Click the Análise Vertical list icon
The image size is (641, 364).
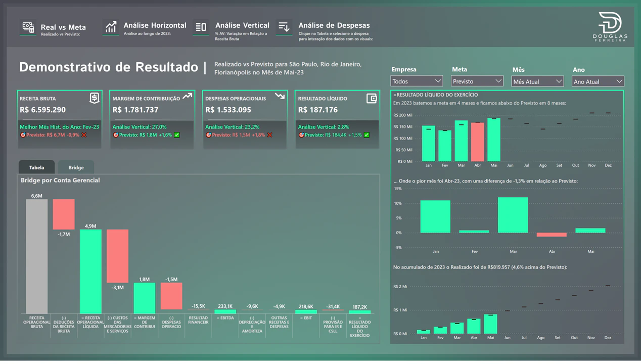pyautogui.click(x=201, y=27)
